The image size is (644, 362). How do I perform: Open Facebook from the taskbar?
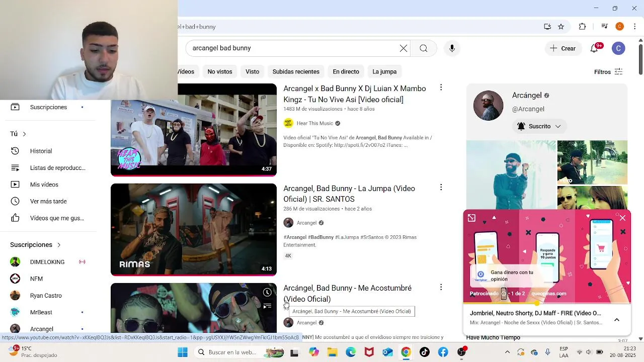(443, 352)
